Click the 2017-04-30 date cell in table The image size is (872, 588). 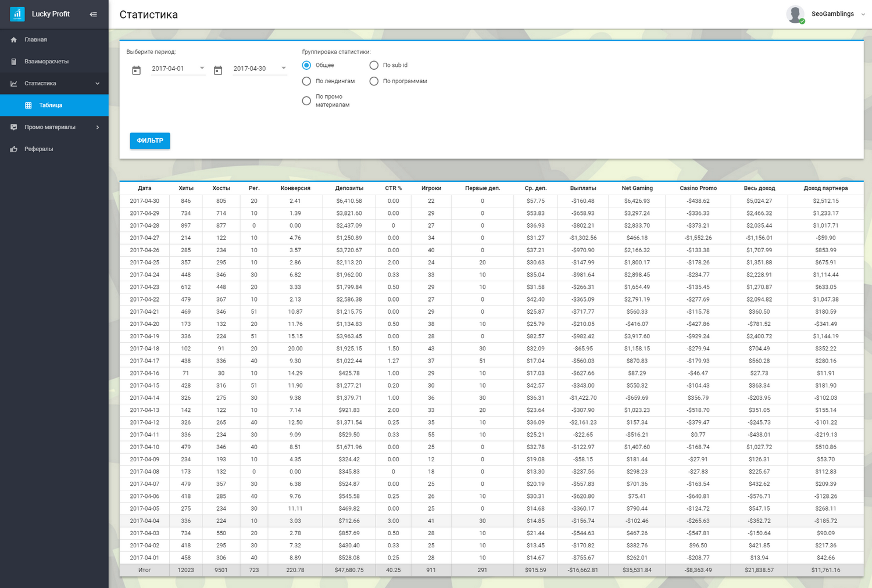pos(145,201)
